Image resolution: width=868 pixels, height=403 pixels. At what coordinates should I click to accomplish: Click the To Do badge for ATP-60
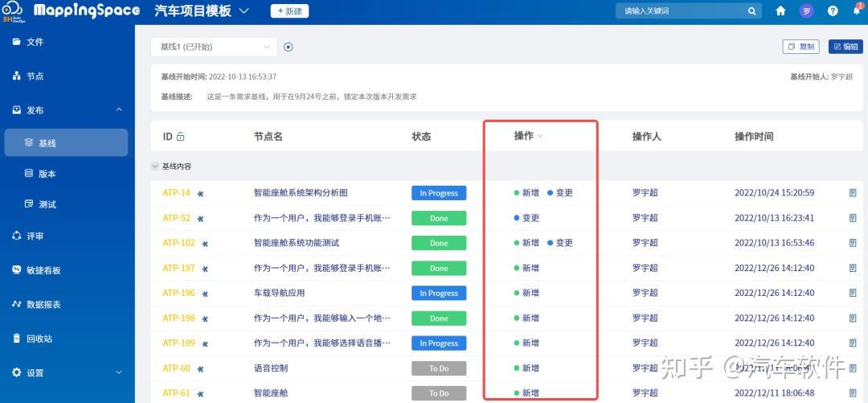click(x=439, y=368)
